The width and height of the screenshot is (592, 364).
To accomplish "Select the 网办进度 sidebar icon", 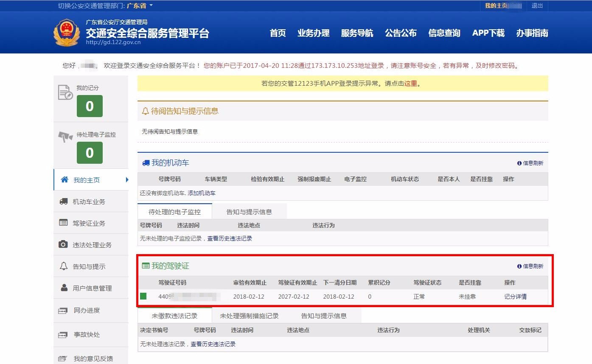I will coord(63,311).
